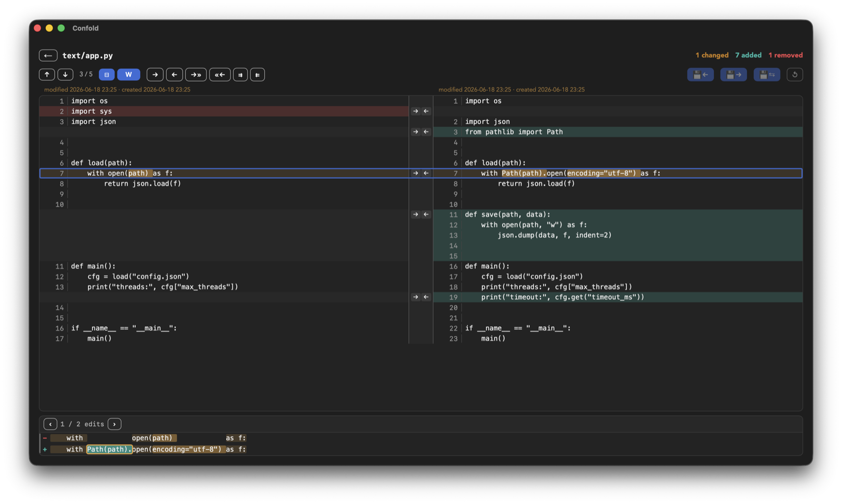Click 'json.dump(data, f, indent=2)' line
842x504 pixels.
tap(555, 235)
